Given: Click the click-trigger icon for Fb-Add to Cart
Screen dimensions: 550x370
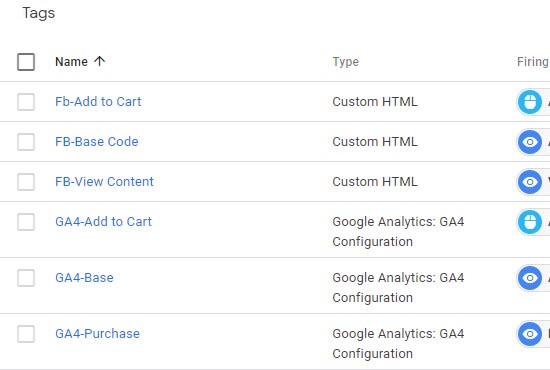Looking at the screenshot, I should [530, 102].
